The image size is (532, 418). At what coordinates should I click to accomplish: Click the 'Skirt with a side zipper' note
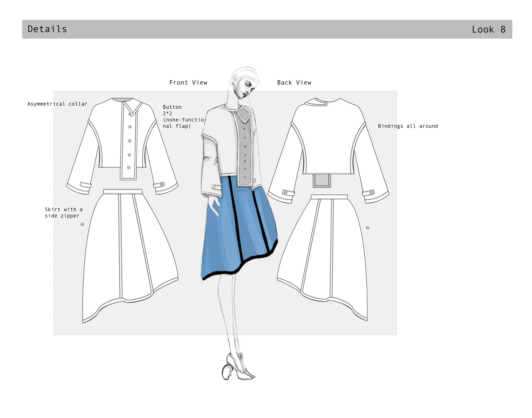point(63,212)
